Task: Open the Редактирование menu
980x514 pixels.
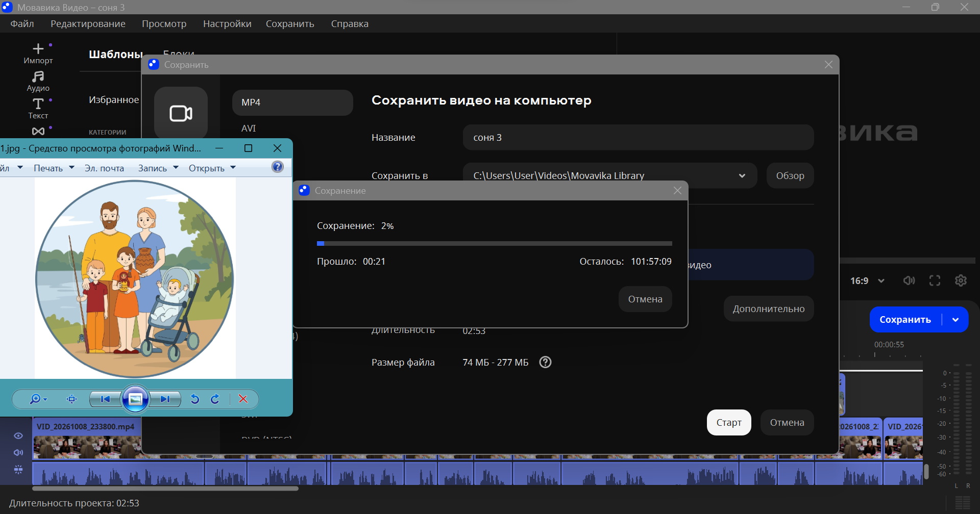Action: pyautogui.click(x=88, y=24)
